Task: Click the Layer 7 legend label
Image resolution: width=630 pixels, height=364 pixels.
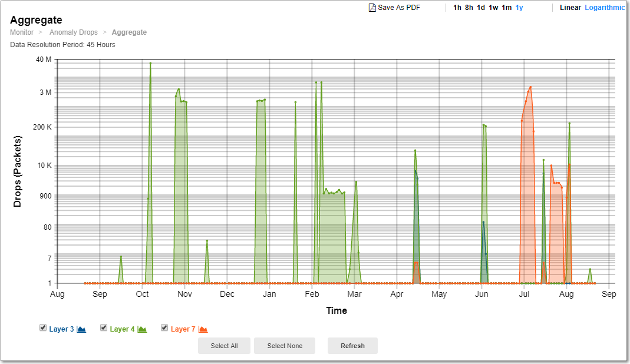Action: (x=183, y=329)
